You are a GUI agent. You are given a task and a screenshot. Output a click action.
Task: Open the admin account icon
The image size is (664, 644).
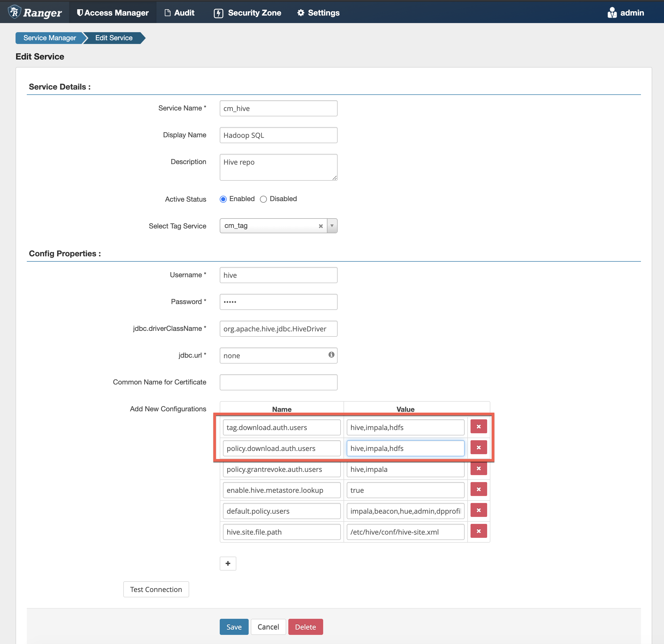coord(612,12)
